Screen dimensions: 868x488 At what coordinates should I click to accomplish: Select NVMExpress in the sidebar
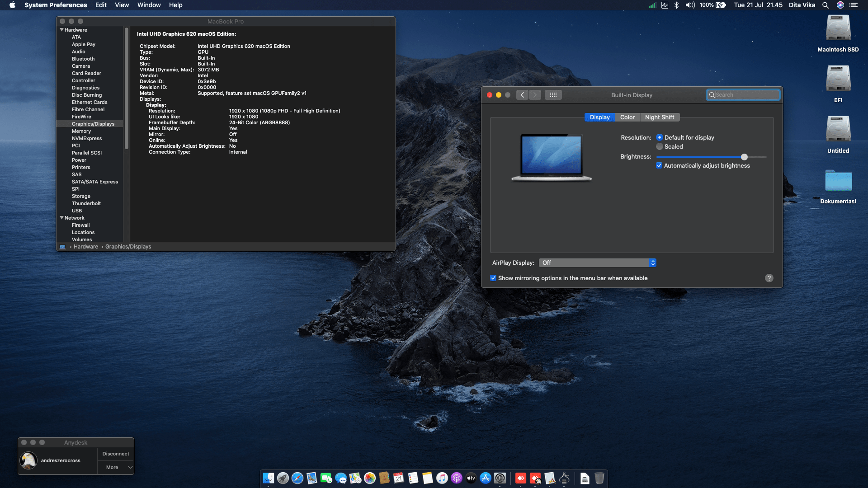click(87, 138)
